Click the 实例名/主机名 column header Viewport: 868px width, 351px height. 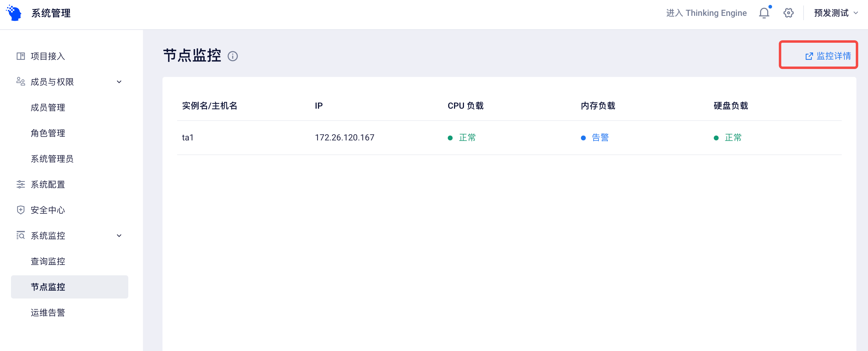coord(210,106)
